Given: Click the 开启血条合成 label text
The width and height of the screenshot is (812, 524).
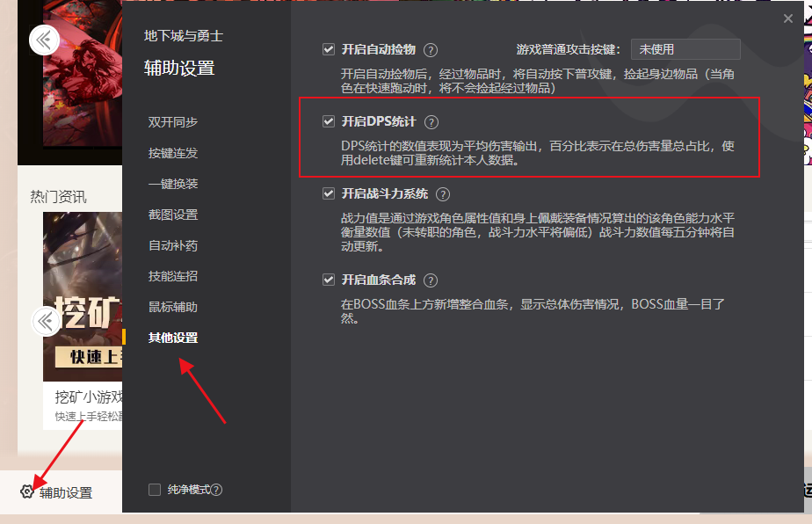Looking at the screenshot, I should pyautogui.click(x=379, y=280).
